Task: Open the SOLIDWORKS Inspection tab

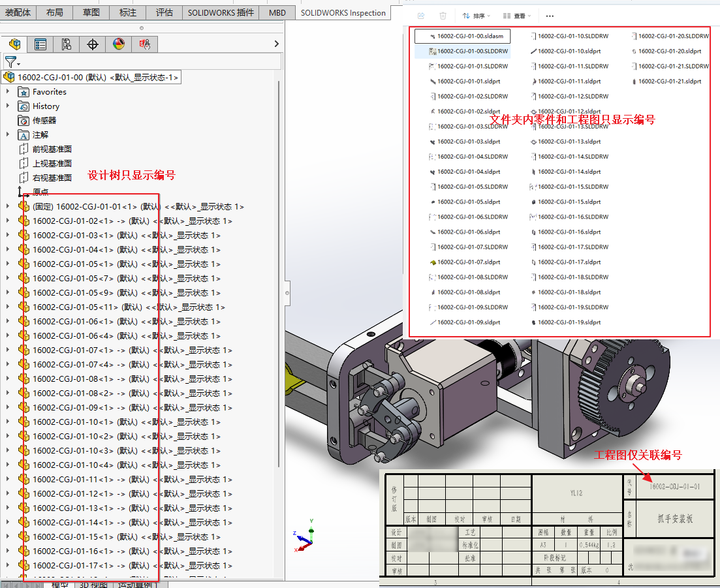Action: tap(343, 12)
